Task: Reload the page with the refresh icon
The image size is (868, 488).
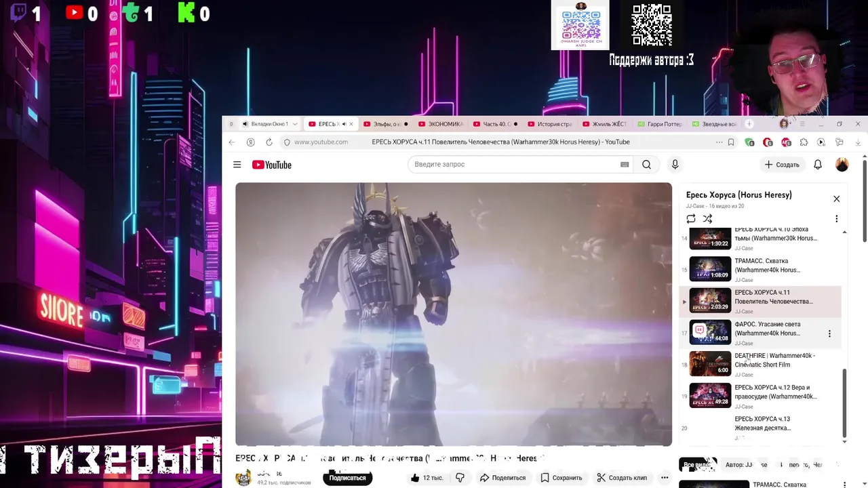Action: pos(269,142)
